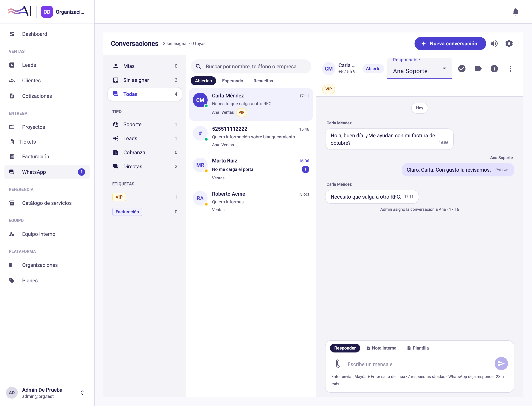Open Tickets section
532x406 pixels.
pyautogui.click(x=47, y=142)
